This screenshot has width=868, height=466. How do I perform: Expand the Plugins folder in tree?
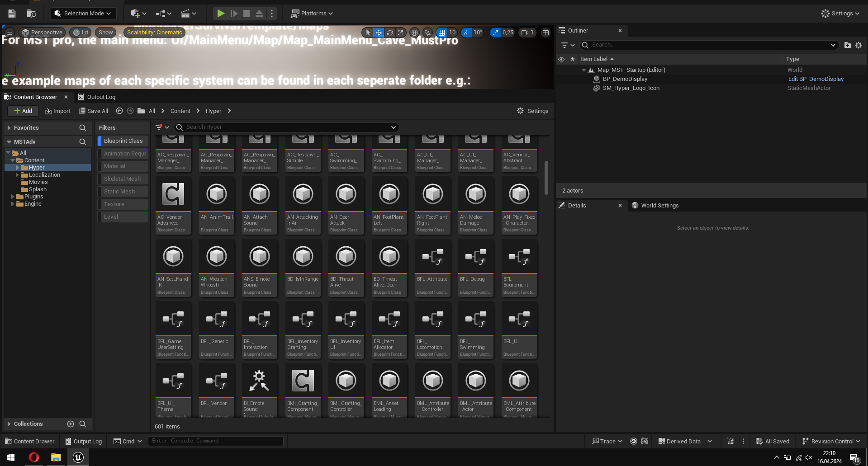pos(13,197)
